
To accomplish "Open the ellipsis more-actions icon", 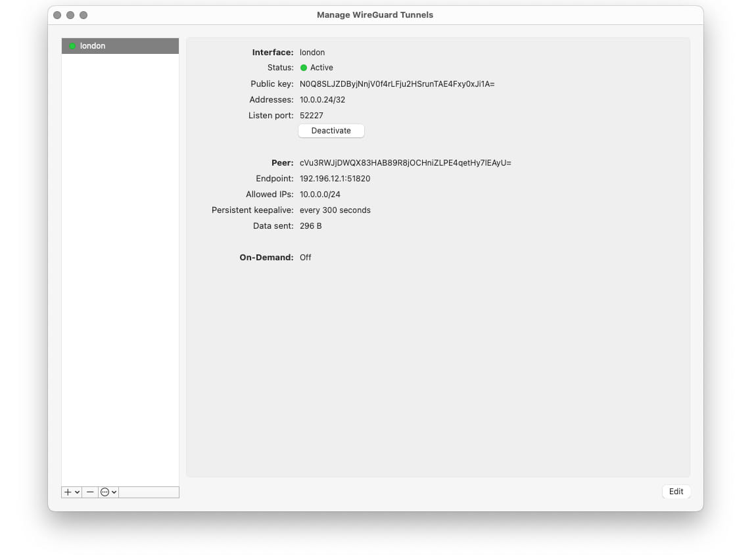I will point(105,492).
